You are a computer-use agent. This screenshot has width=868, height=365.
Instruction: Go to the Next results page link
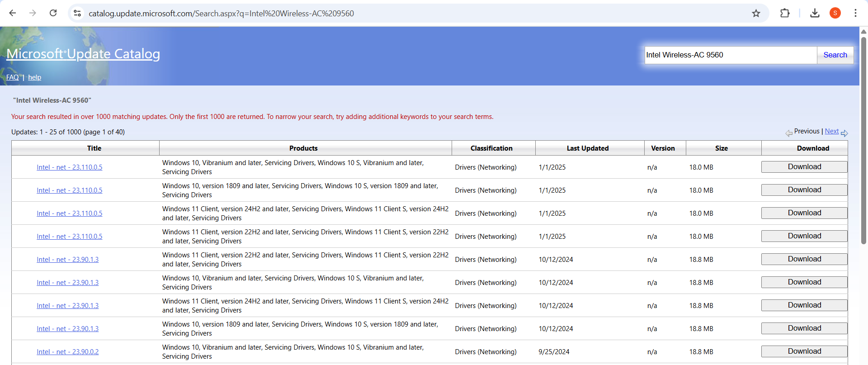831,131
